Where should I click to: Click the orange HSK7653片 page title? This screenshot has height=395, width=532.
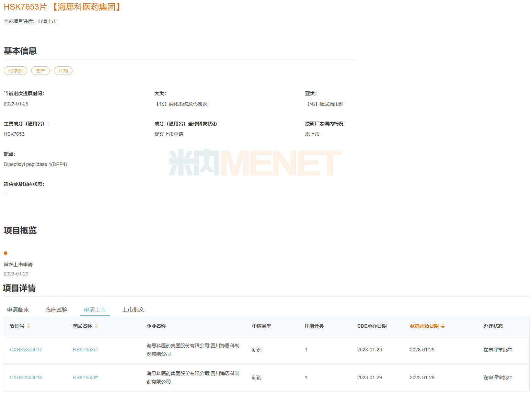25,7
